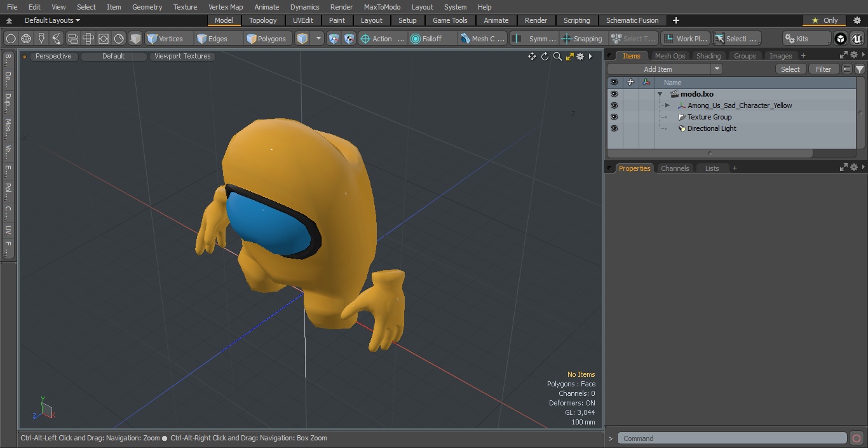Image resolution: width=868 pixels, height=448 pixels.
Task: Open the Default Layouts dropdown
Action: (x=52, y=20)
